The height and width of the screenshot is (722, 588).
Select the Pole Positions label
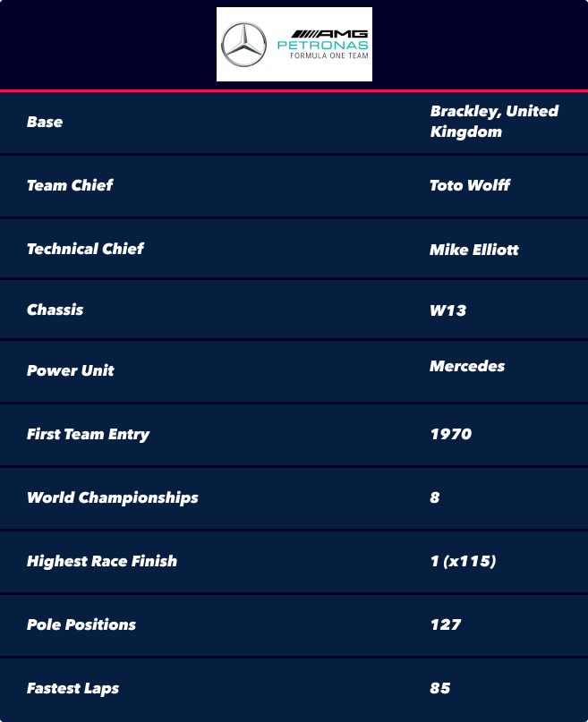(x=81, y=624)
